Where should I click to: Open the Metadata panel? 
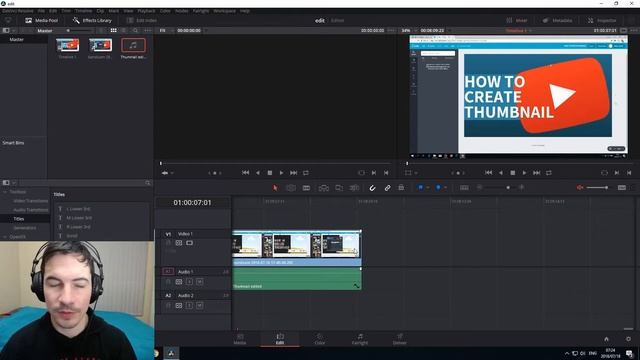click(x=557, y=20)
